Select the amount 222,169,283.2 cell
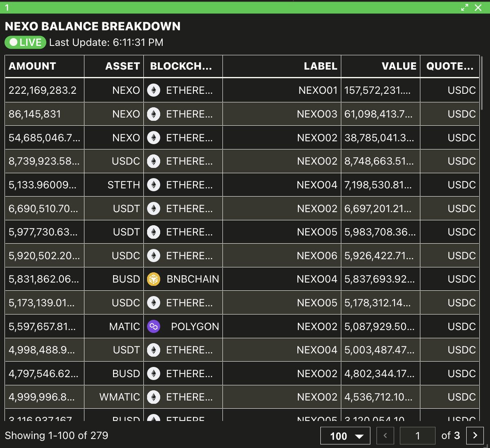The image size is (490, 448). 44,90
